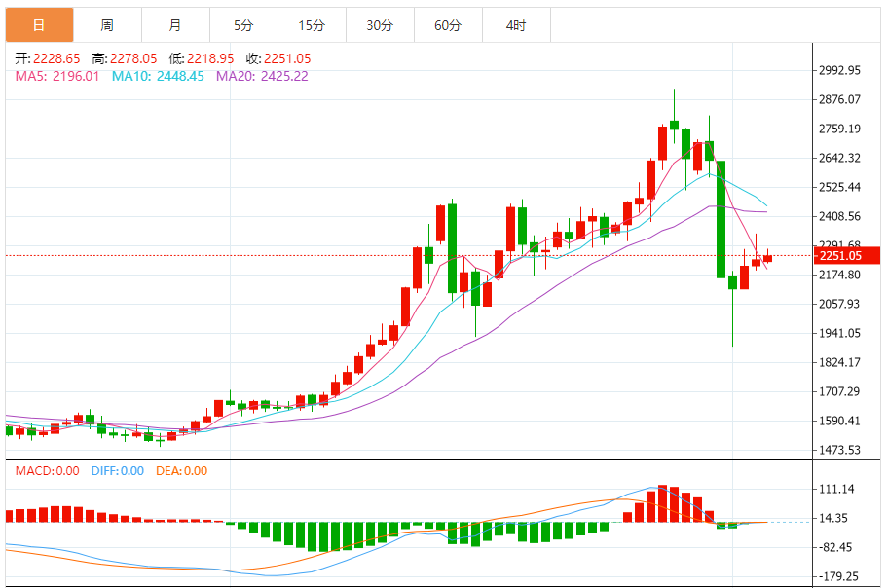This screenshot has height=588, width=888.
Task: Click the MA20: 2425.22 indicator label
Action: pos(262,76)
